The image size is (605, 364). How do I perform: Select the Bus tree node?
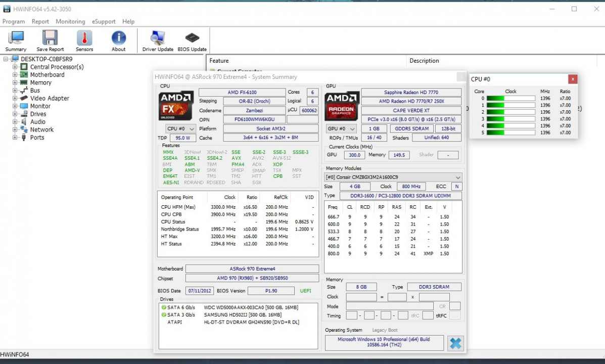pyautogui.click(x=35, y=90)
